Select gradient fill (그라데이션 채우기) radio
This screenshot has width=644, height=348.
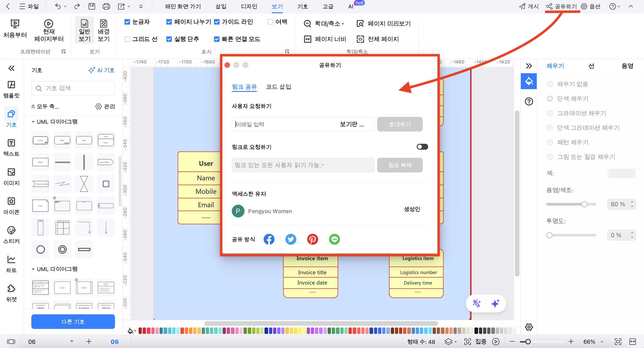point(550,113)
